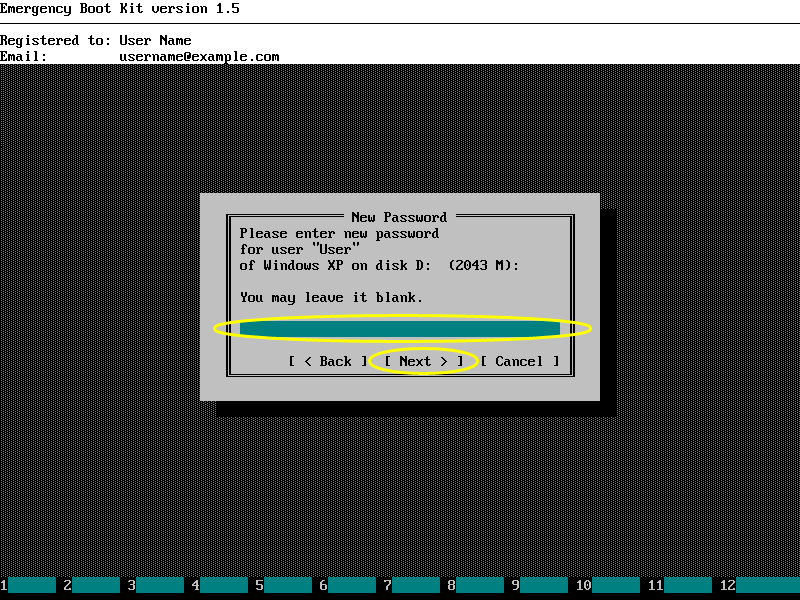Image resolution: width=800 pixels, height=600 pixels.
Task: Select function key slot 11
Action: tap(680, 585)
